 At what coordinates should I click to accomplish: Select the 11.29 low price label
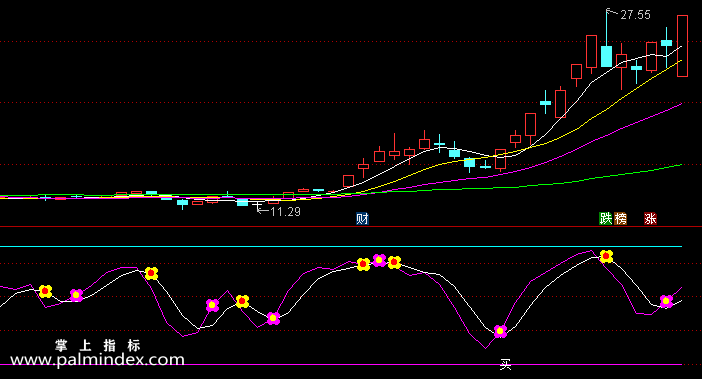tap(285, 212)
